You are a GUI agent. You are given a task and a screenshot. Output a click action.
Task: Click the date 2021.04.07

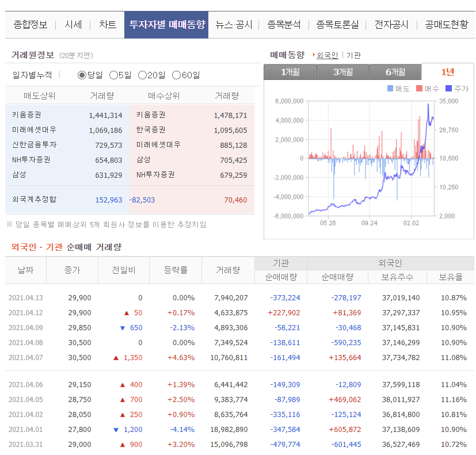click(25, 358)
